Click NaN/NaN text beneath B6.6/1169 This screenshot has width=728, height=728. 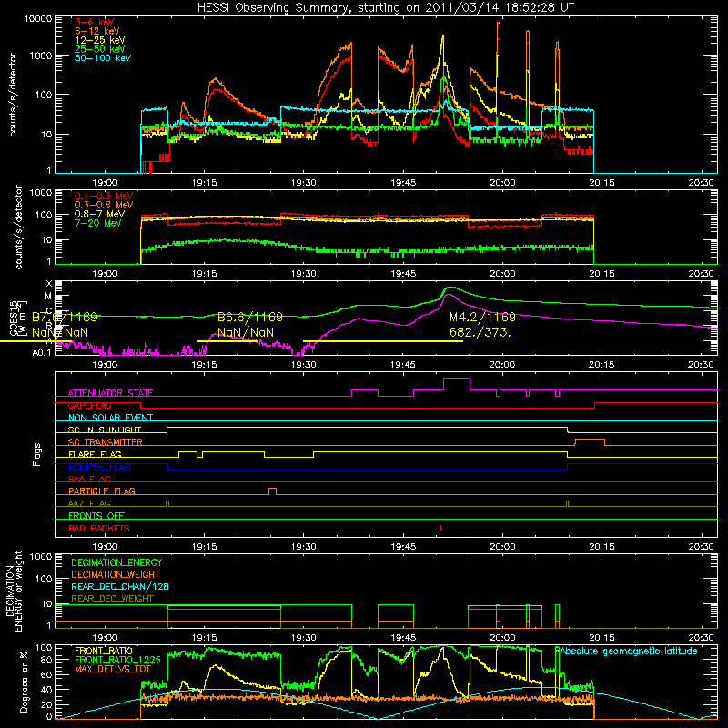tap(246, 332)
